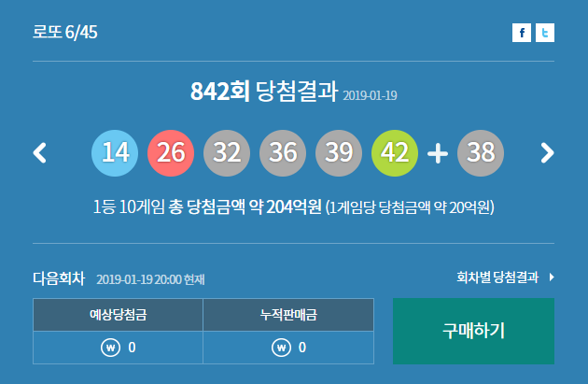Click the red ball number 26

[171, 153]
